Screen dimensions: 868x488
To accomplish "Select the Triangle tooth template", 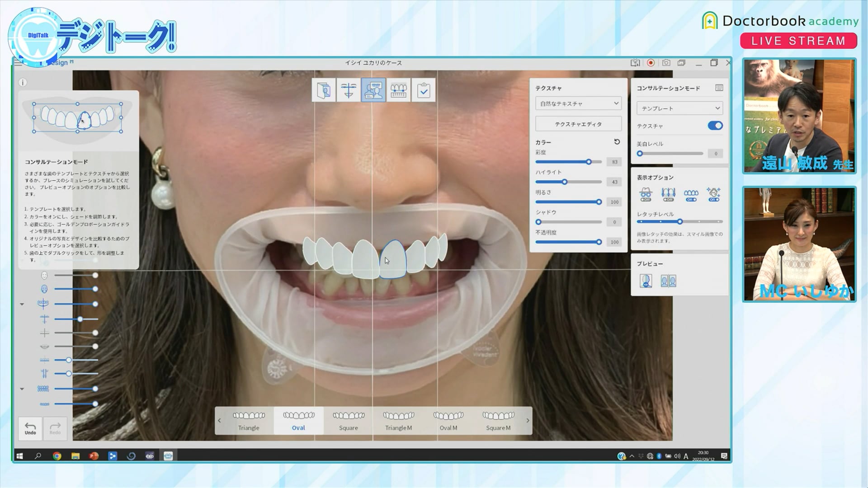I will point(249,421).
